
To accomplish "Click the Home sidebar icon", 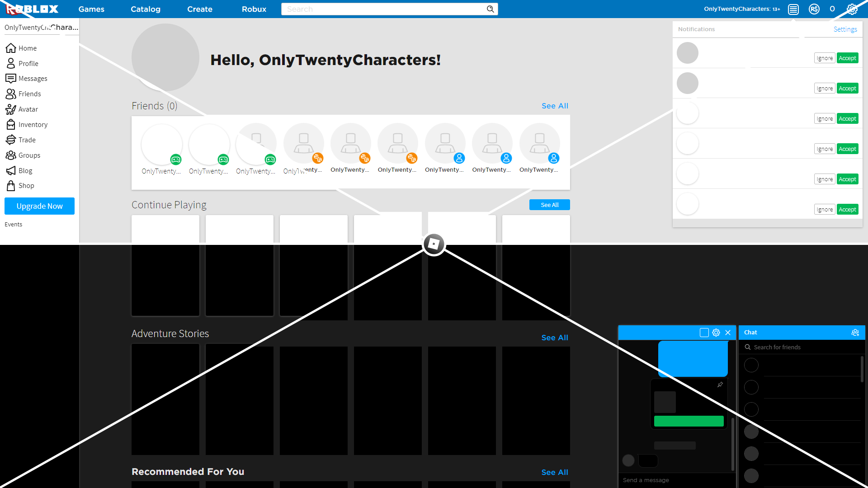I will [x=11, y=47].
